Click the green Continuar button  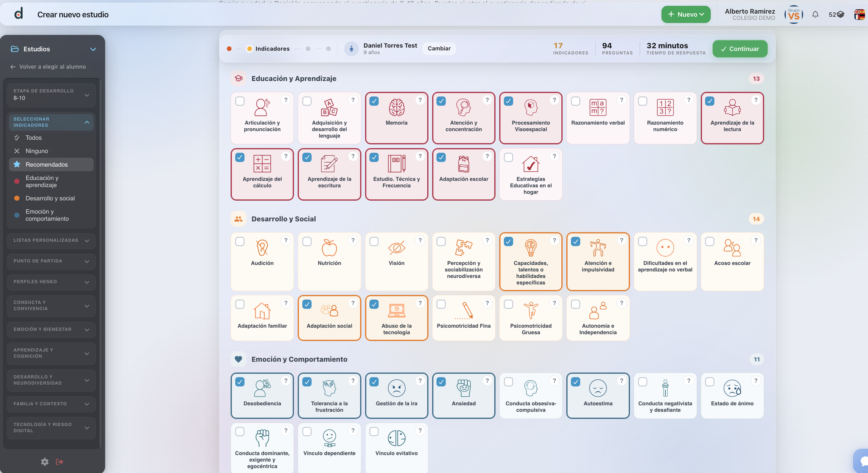pyautogui.click(x=740, y=49)
